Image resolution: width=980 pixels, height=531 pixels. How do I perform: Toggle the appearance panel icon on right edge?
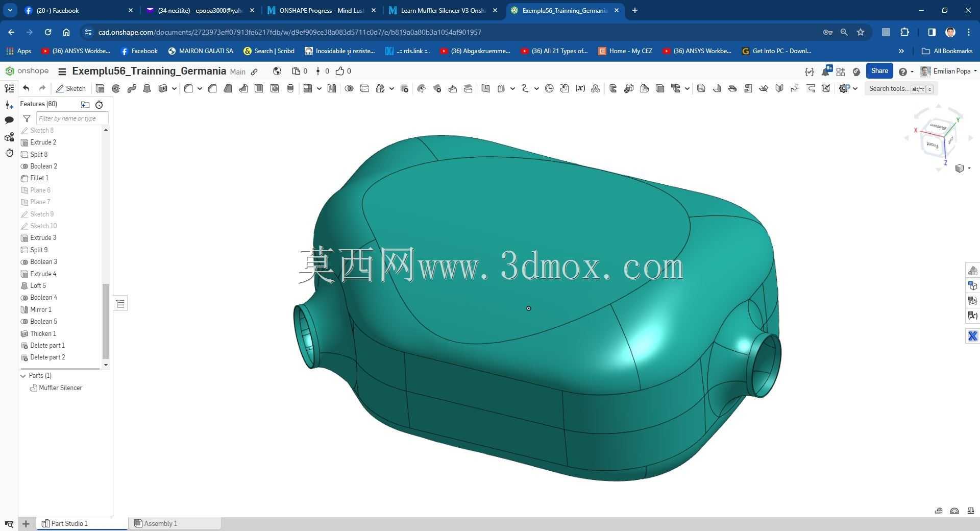point(972,271)
